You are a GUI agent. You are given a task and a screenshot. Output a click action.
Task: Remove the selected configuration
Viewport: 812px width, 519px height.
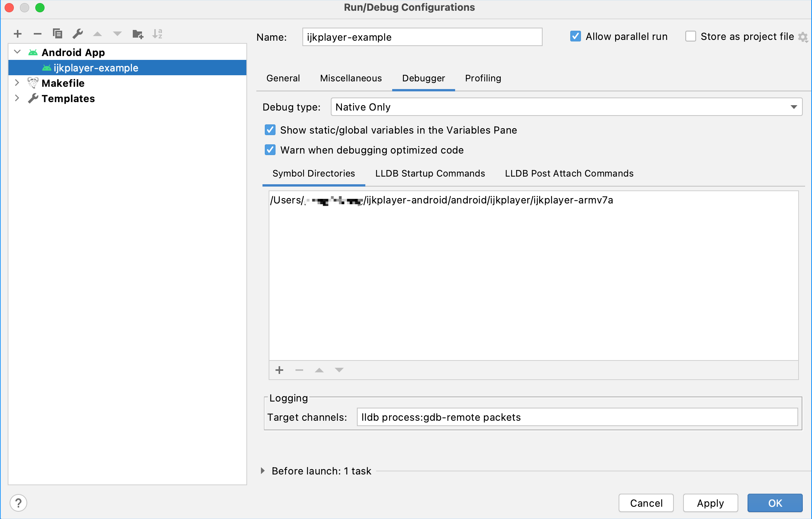(x=37, y=34)
